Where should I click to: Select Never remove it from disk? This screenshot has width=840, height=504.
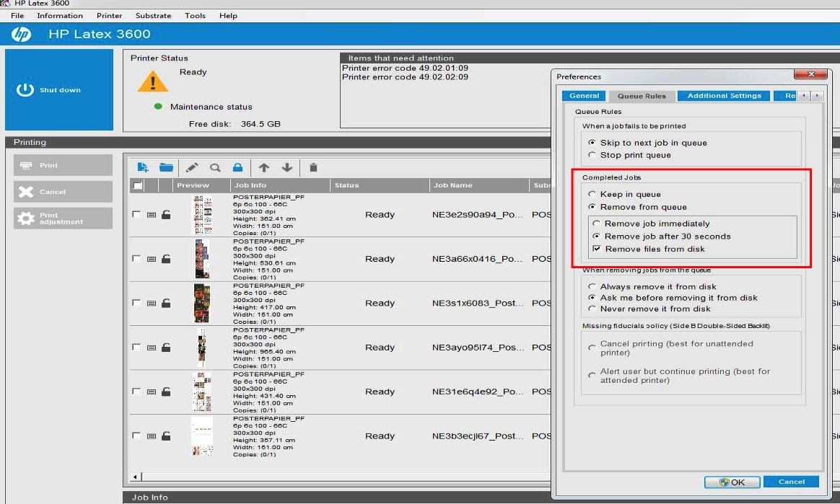[x=592, y=309]
